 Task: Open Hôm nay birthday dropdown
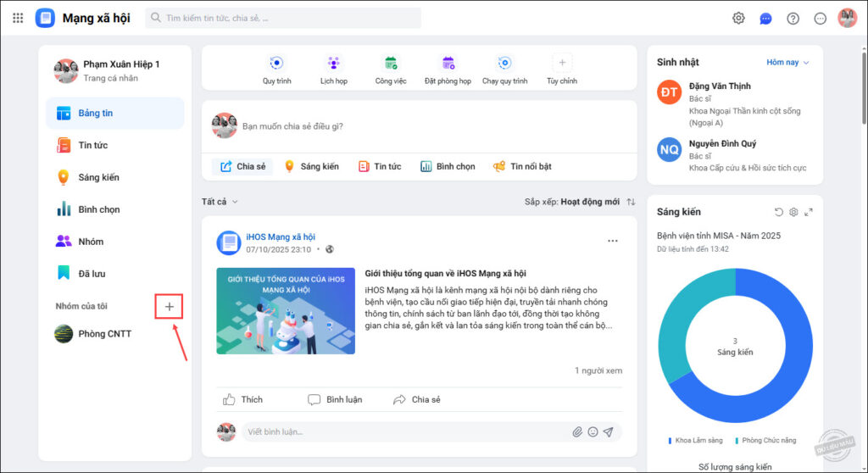[x=787, y=62]
